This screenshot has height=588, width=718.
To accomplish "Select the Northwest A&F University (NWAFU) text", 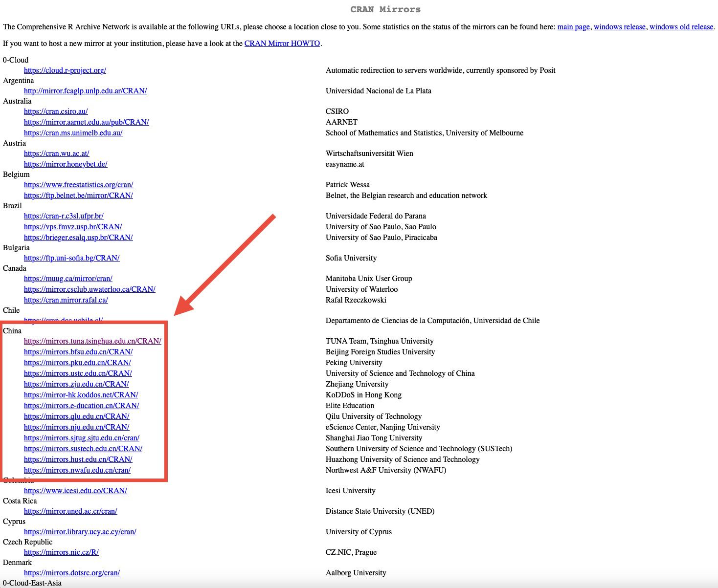I will coord(386,470).
